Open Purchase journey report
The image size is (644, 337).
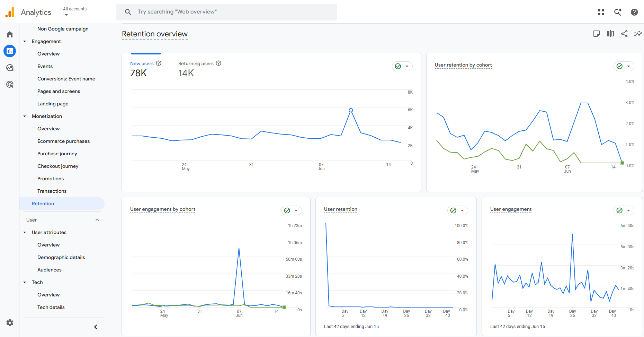click(57, 154)
